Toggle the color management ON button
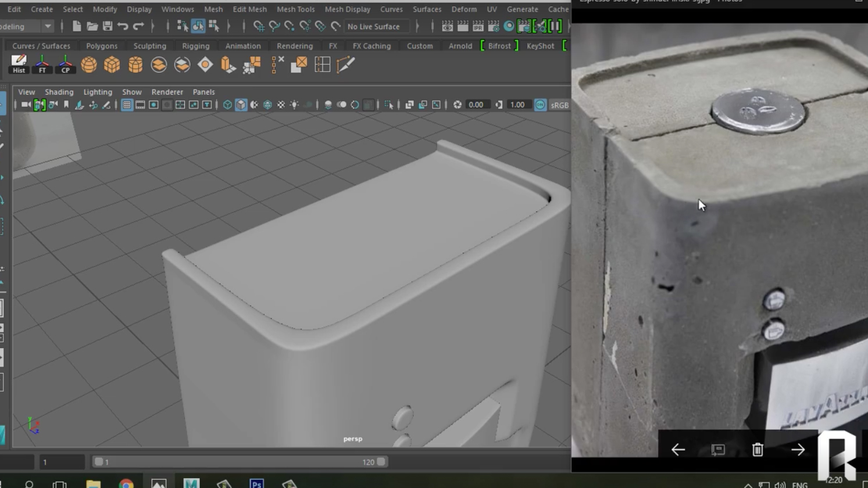Screen dimensions: 868x488 540,105
